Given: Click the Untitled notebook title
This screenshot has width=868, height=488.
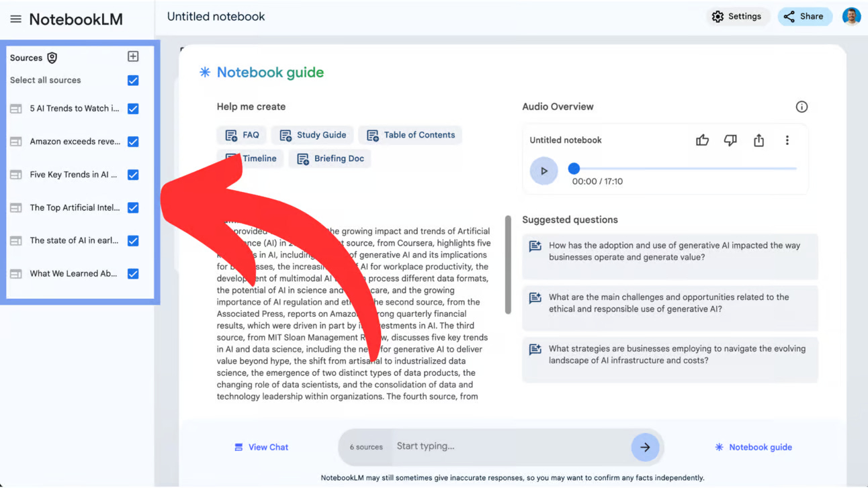Looking at the screenshot, I should [216, 17].
